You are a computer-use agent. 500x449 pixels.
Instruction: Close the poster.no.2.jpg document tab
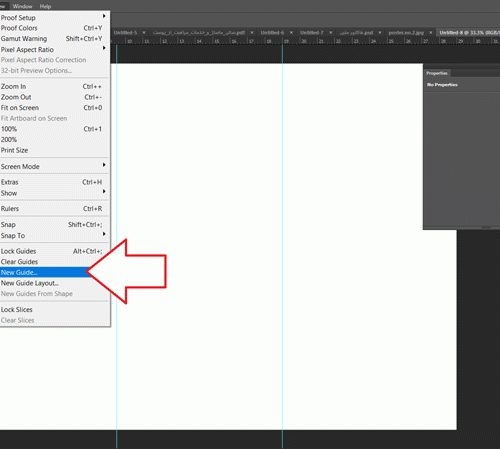tap(431, 32)
